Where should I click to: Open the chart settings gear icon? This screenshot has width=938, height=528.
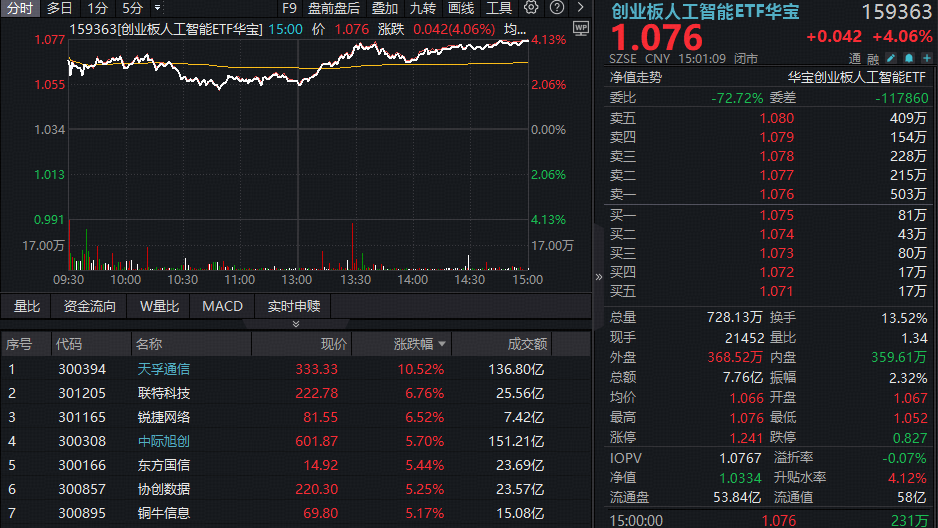[531, 8]
